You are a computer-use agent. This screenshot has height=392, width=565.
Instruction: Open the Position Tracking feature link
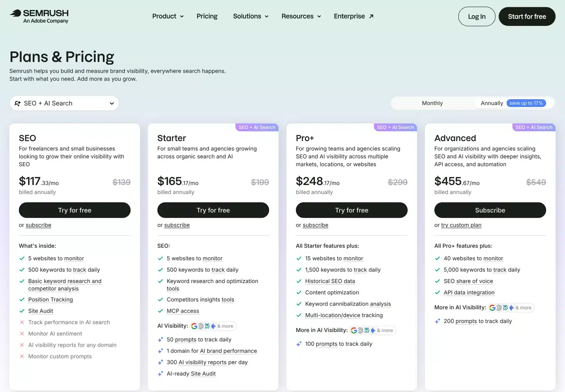51,299
